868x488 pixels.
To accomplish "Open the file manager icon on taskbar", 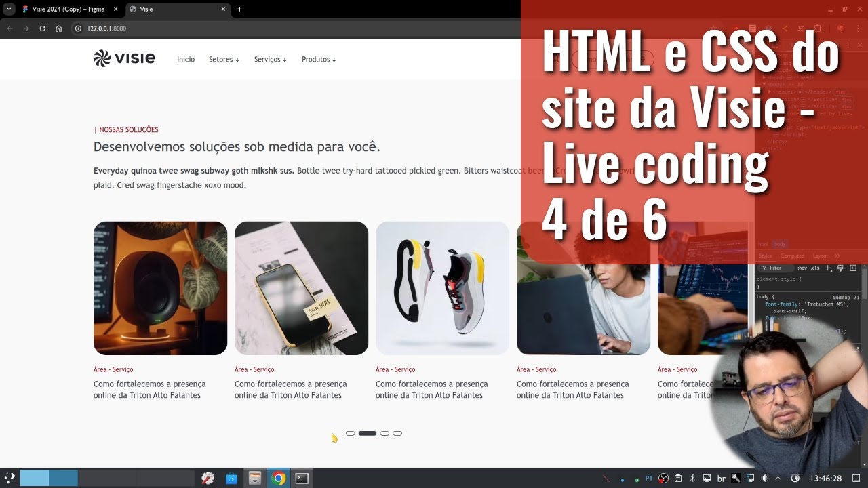I will coord(254,479).
